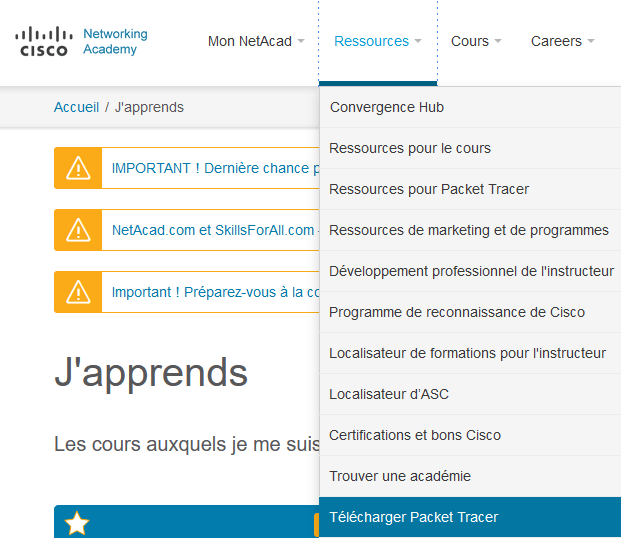Expand the Careers dropdown arrow
621x538 pixels.
pos(591,41)
